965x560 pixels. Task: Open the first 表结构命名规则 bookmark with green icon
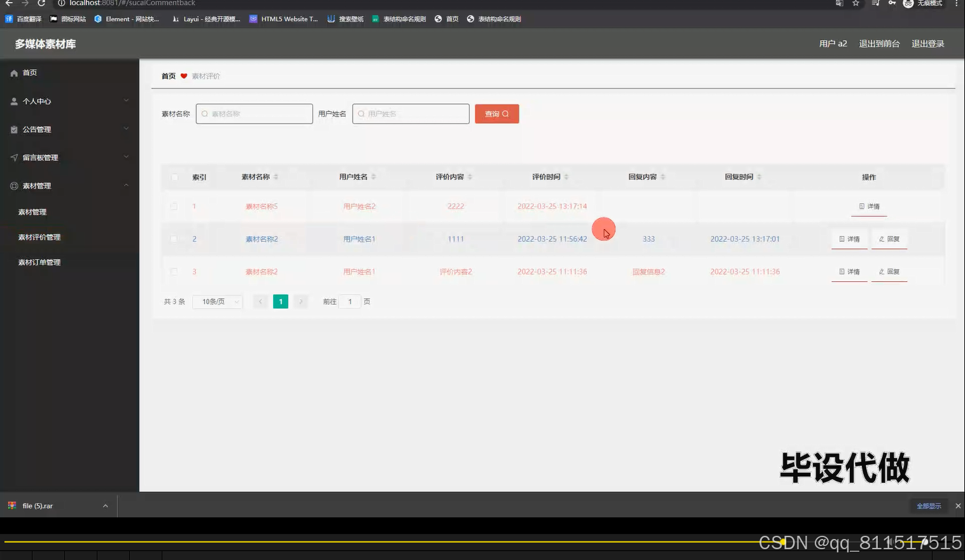click(x=399, y=19)
